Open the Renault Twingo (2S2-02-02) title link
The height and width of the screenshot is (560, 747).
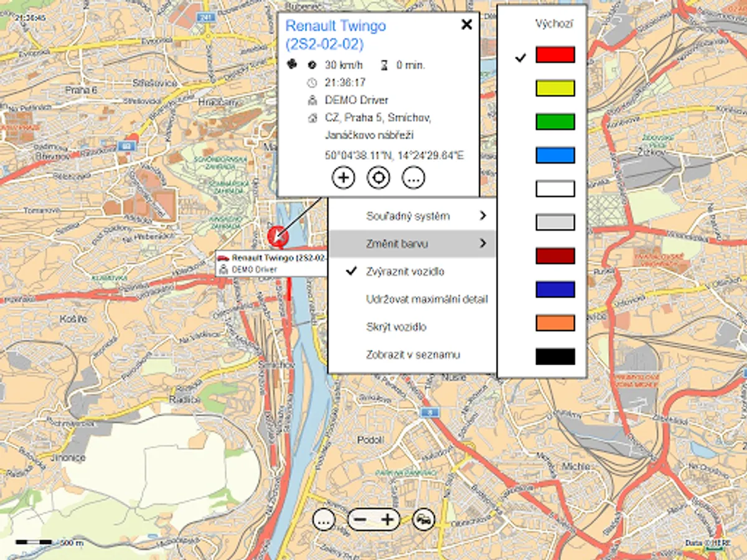pyautogui.click(x=336, y=35)
